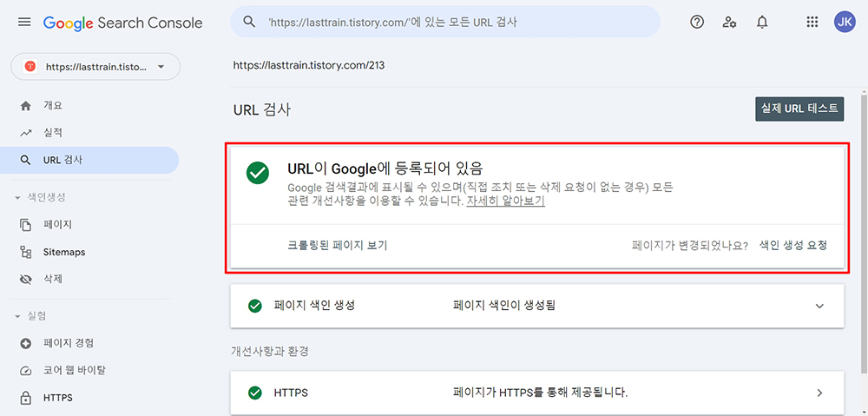Click 'URL이 Google에 등록되어 있음' heading
This screenshot has width=868, height=416.
[386, 168]
